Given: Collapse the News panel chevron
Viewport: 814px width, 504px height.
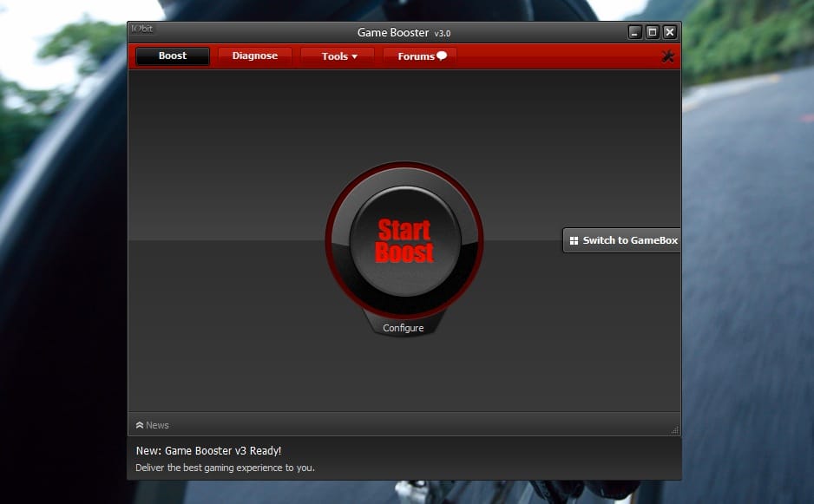Looking at the screenshot, I should pos(140,425).
